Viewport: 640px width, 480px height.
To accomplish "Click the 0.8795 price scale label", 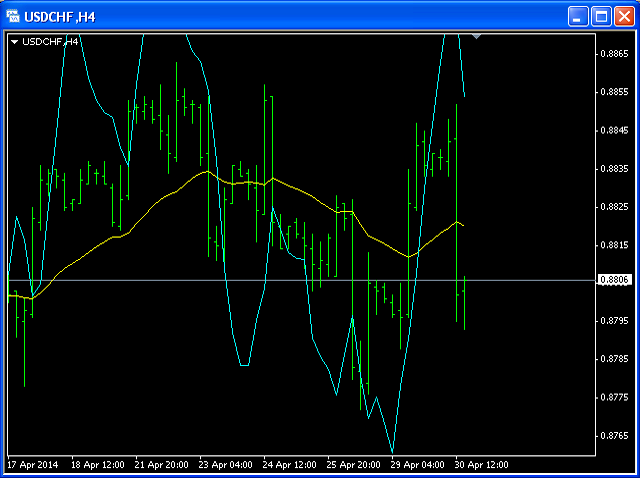I will click(x=614, y=321).
